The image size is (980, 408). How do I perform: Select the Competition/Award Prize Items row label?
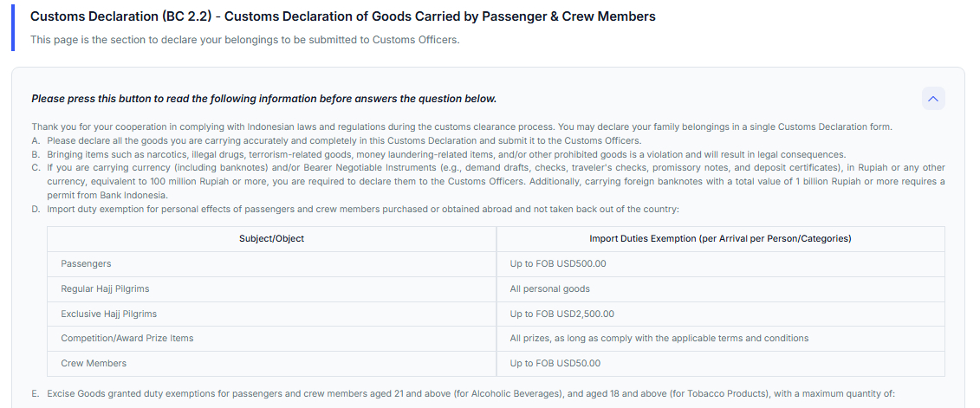point(127,338)
